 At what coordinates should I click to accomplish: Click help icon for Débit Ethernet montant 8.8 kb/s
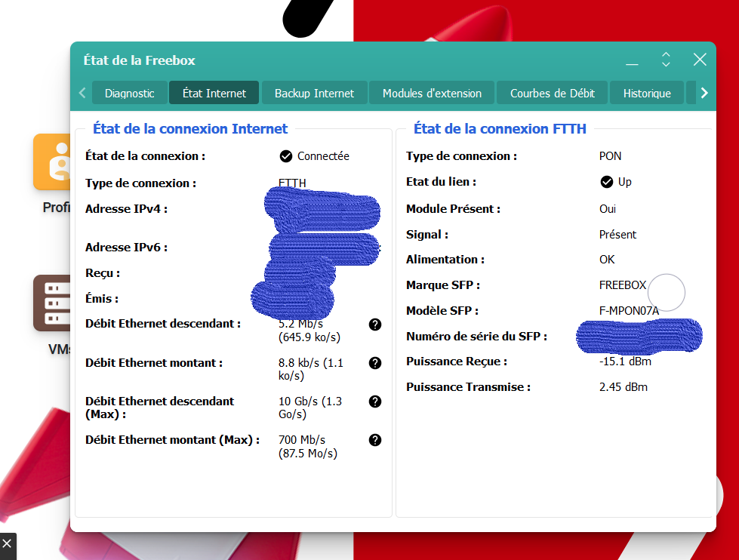pos(375,363)
